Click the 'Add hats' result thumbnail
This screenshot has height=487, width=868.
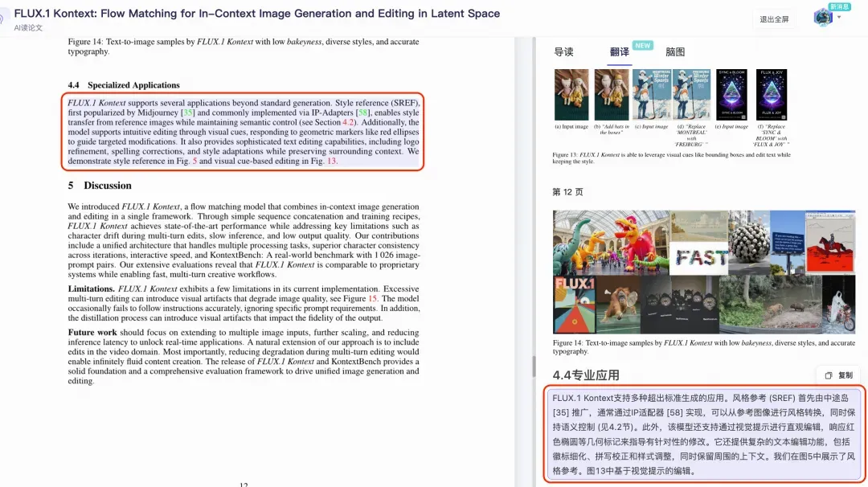(612, 95)
